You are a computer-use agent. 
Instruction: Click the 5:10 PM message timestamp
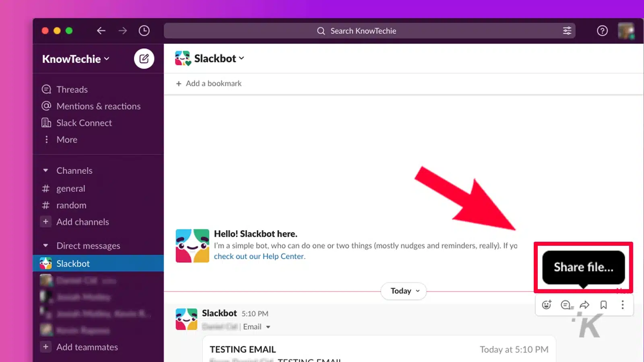(x=255, y=313)
